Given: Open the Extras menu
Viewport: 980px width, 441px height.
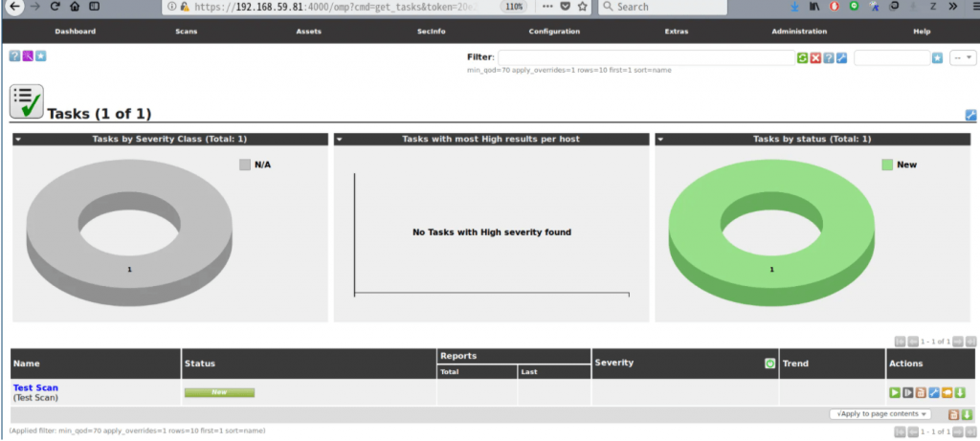Looking at the screenshot, I should pos(677,32).
